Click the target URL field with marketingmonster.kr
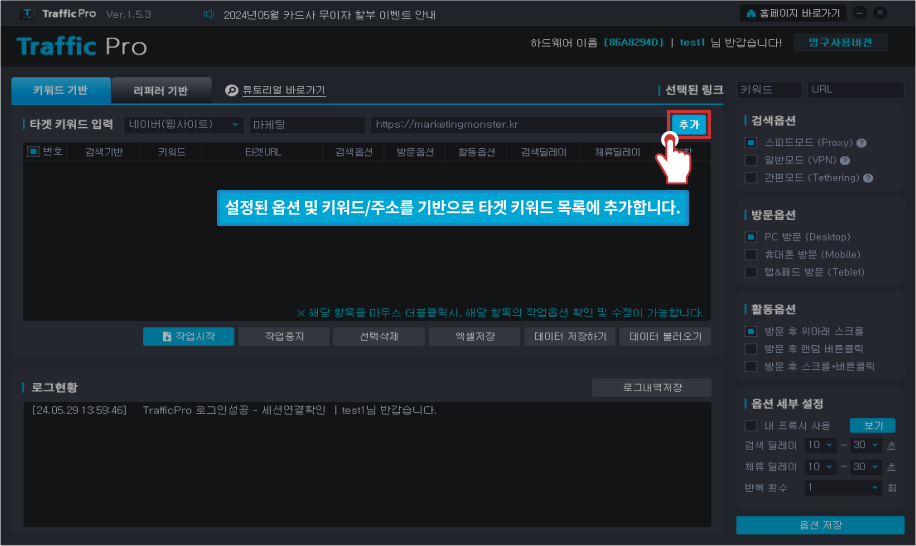This screenshot has width=916, height=546. (x=518, y=124)
